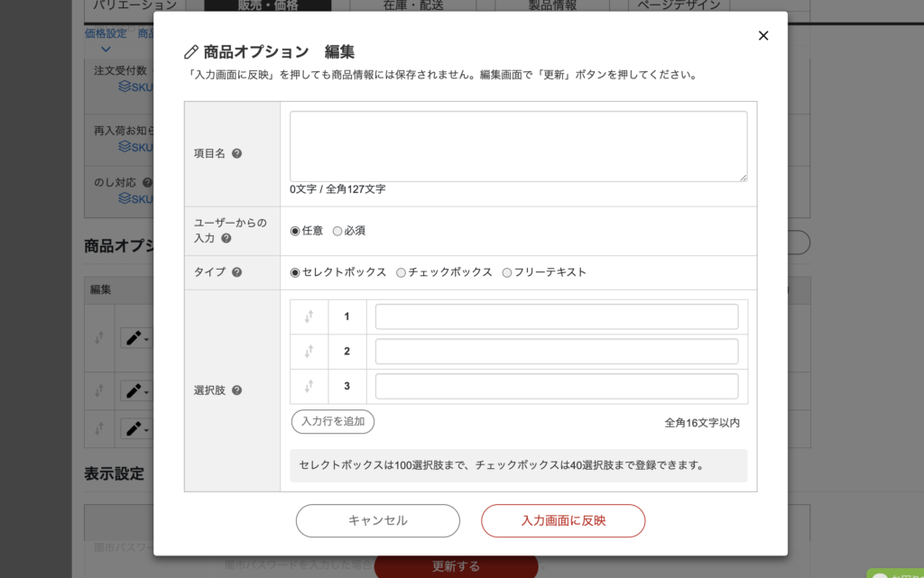Click 入力画面に反映 button
Image resolution: width=924 pixels, height=578 pixels.
click(563, 521)
